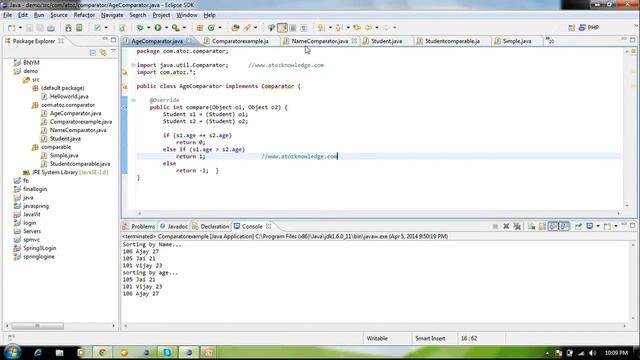640x360 pixels.
Task: Open Chrome from the taskbar
Action: click(102, 352)
